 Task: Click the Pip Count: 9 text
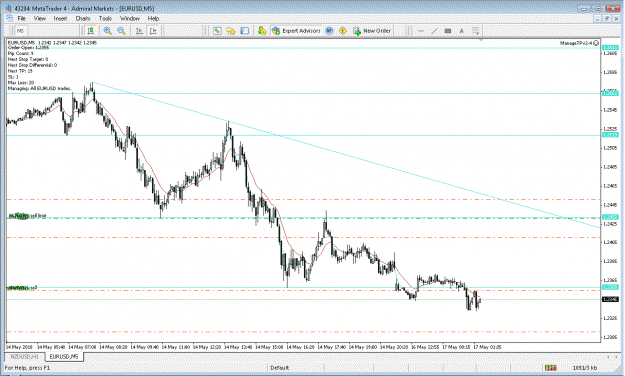point(21,53)
